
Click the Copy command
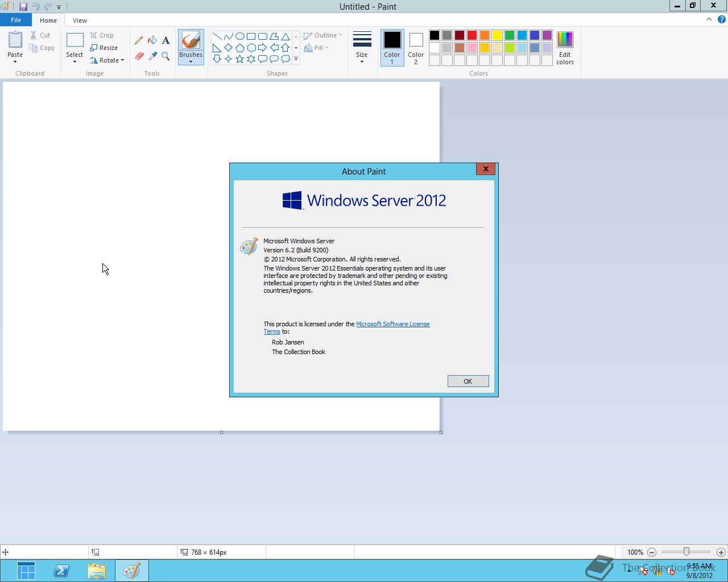pos(43,48)
